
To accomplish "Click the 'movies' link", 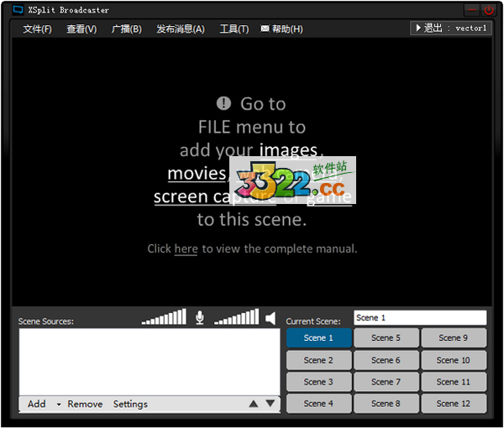I will (x=197, y=174).
